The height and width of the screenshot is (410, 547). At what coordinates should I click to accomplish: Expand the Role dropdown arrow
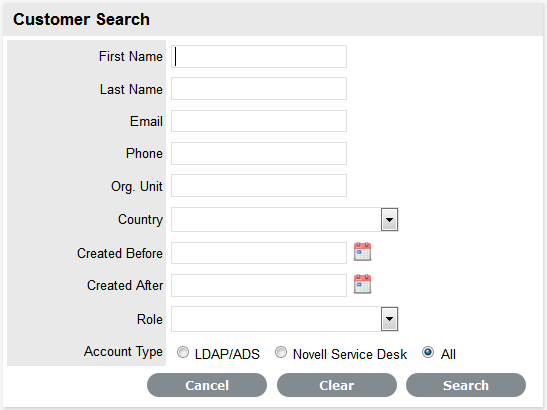pyautogui.click(x=389, y=319)
